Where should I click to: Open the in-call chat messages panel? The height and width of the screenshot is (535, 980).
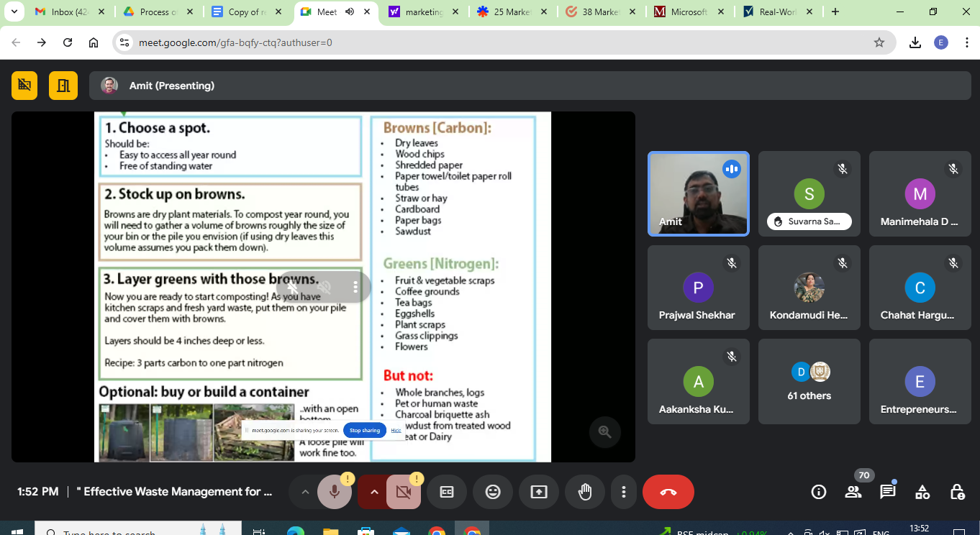(888, 492)
